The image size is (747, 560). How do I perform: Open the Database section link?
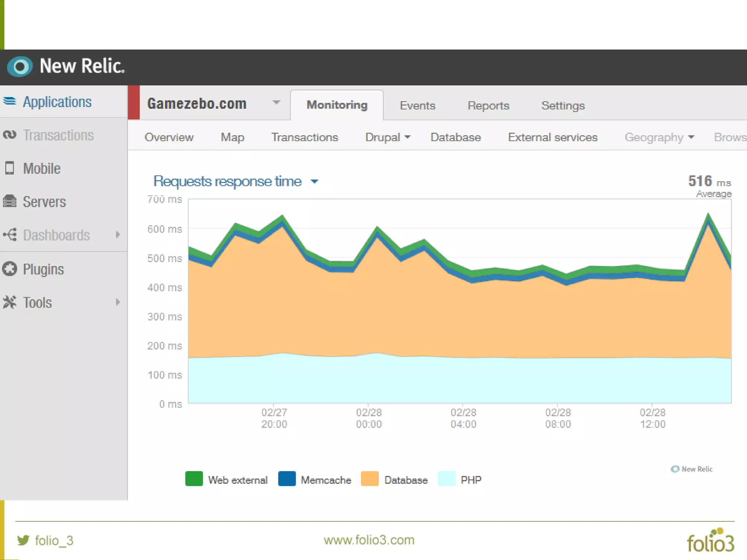coord(455,137)
